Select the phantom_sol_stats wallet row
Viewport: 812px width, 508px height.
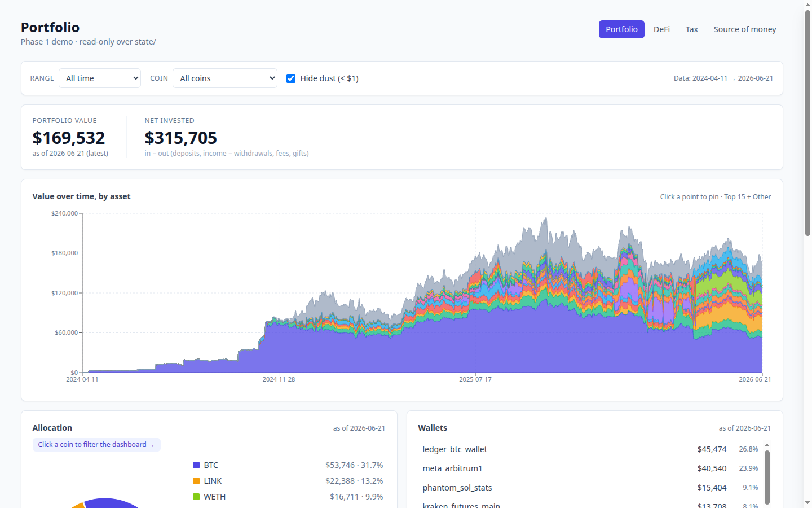(x=590, y=488)
